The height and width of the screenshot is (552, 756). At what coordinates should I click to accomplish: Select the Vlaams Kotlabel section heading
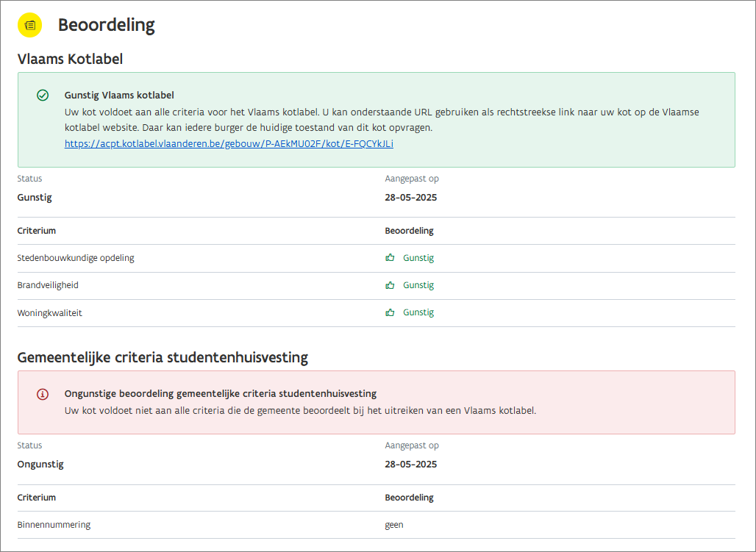pyautogui.click(x=70, y=59)
